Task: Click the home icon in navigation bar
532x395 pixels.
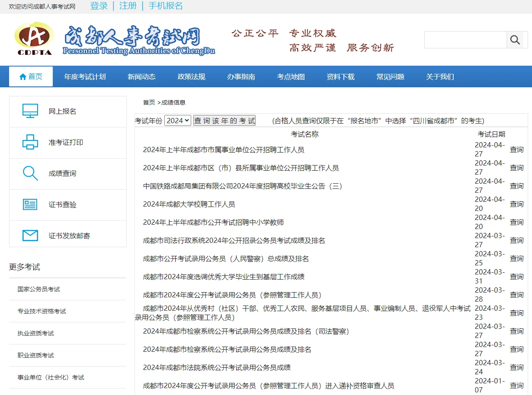Action: coord(23,76)
